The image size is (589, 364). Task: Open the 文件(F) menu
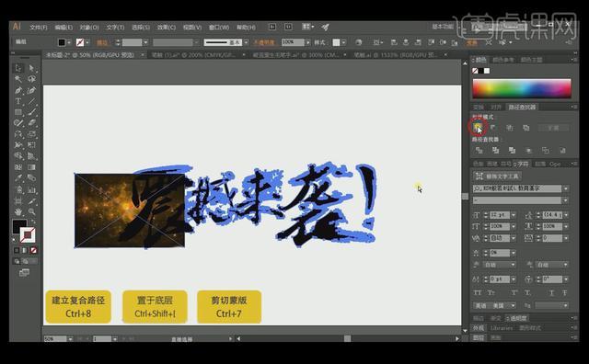[x=39, y=28]
